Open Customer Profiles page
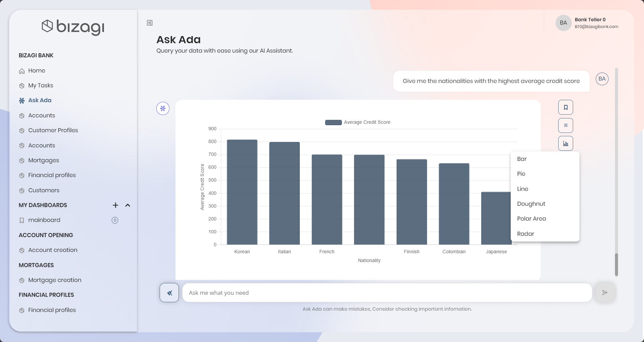 (53, 130)
